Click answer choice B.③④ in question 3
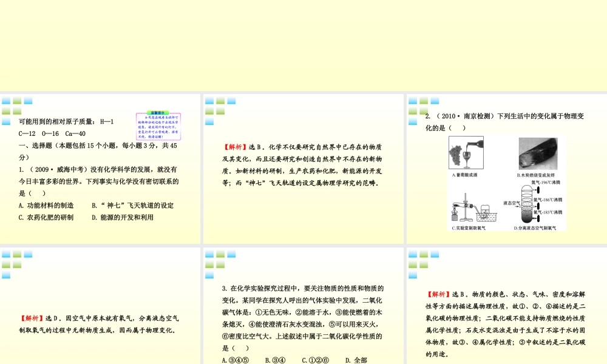The height and width of the screenshot is (364, 607). point(275,360)
